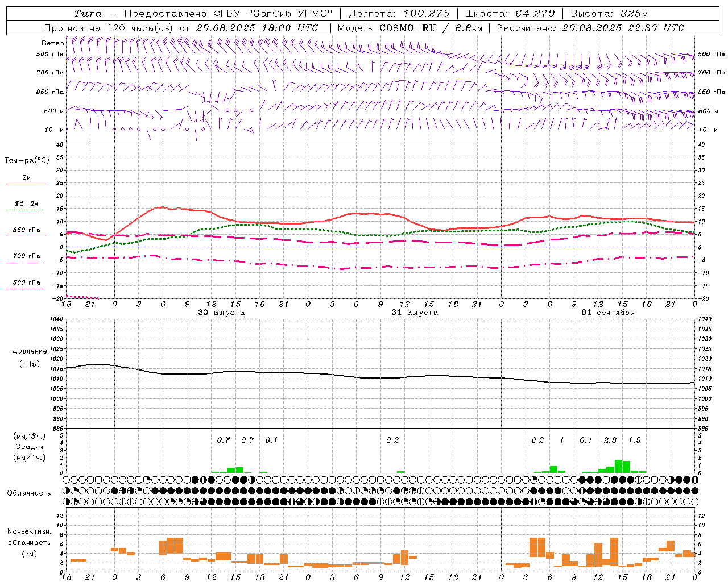Click the "500 м" wind level label on left

[x=54, y=111]
